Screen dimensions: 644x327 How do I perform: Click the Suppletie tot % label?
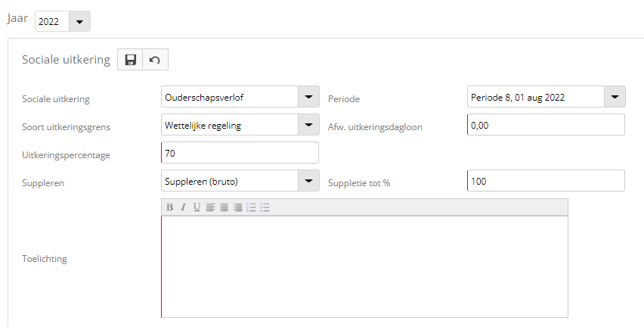[x=359, y=183]
